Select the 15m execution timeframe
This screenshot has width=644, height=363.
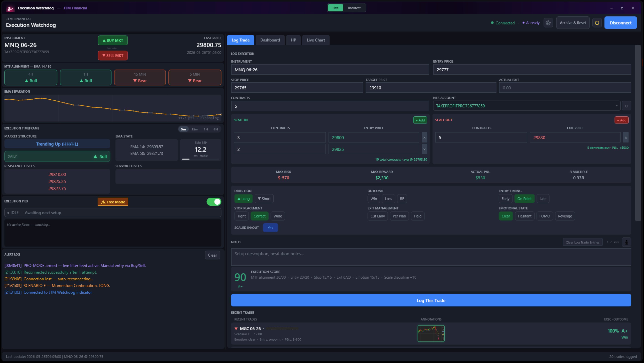(x=195, y=129)
